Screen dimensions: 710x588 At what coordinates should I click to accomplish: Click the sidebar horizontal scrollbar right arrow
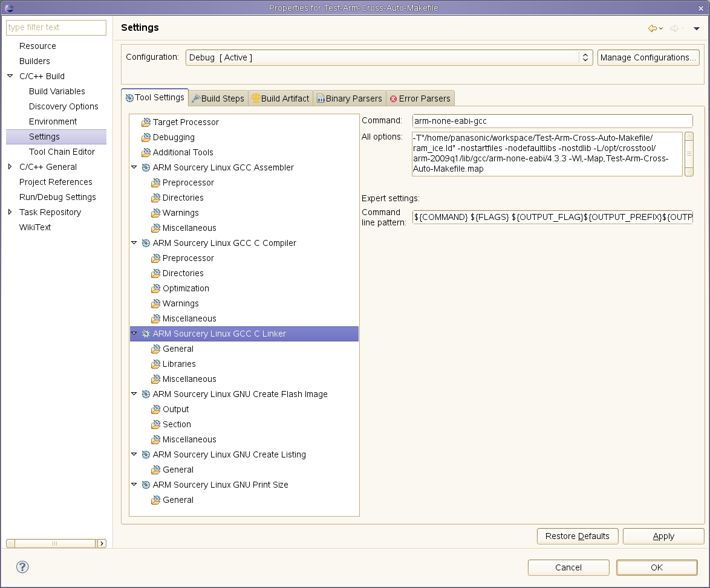pyautogui.click(x=102, y=543)
